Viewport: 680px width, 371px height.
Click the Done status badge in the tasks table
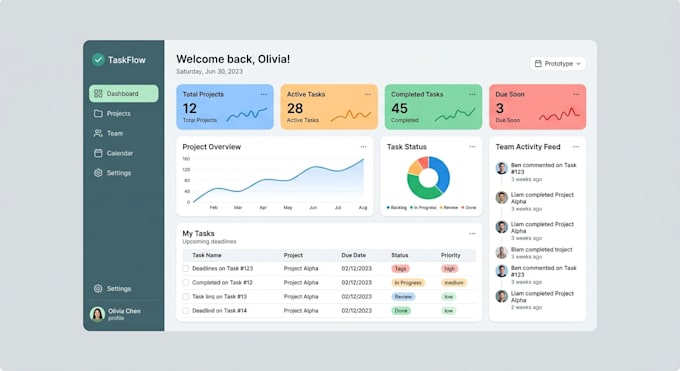tap(401, 311)
